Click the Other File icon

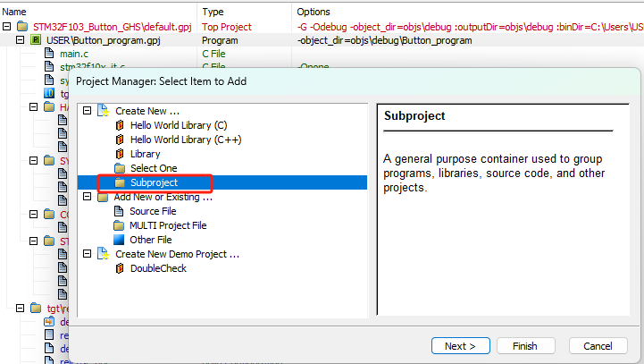(120, 240)
